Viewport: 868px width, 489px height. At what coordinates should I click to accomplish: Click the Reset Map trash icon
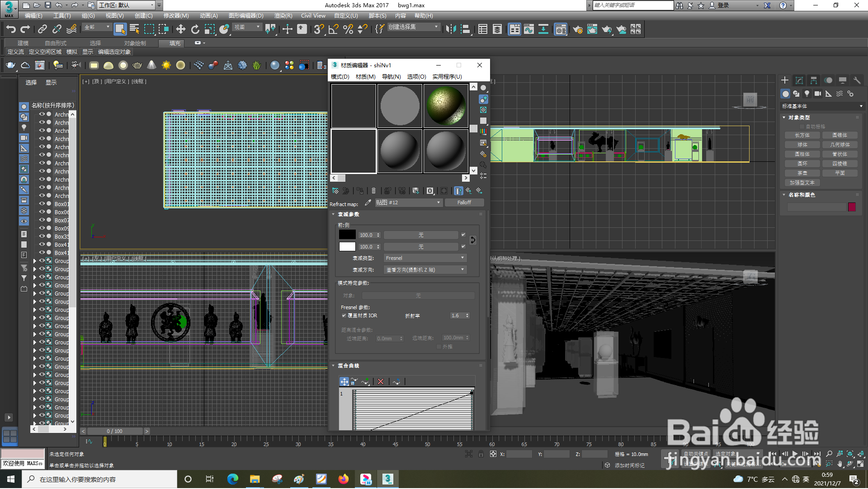373,191
